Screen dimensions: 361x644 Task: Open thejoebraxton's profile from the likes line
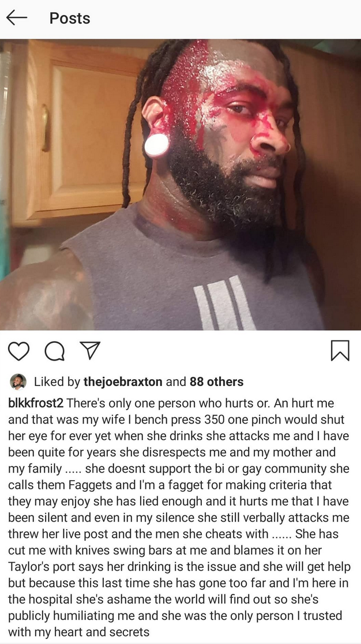(x=123, y=382)
